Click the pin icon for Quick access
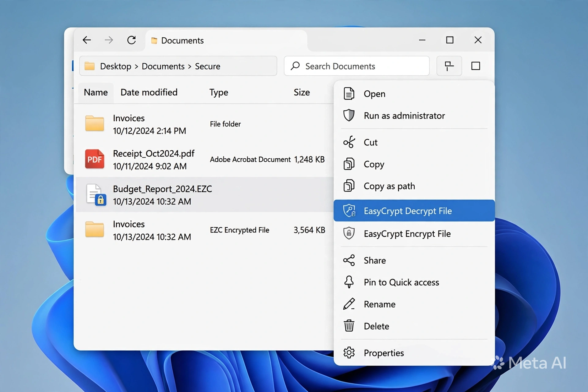 coord(349,282)
